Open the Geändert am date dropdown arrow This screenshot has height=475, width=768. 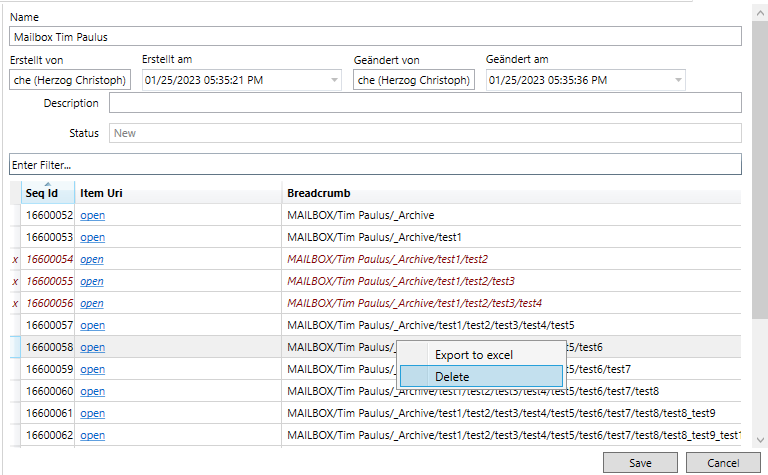click(x=678, y=80)
